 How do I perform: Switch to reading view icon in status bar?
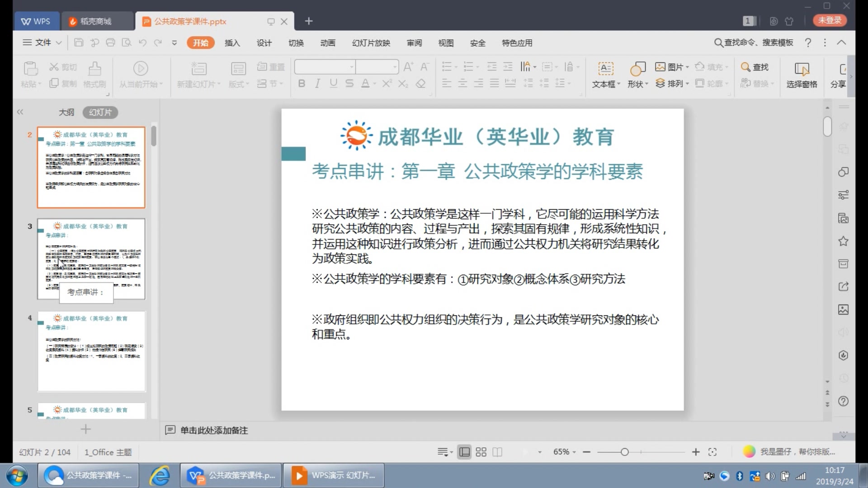[x=497, y=452]
